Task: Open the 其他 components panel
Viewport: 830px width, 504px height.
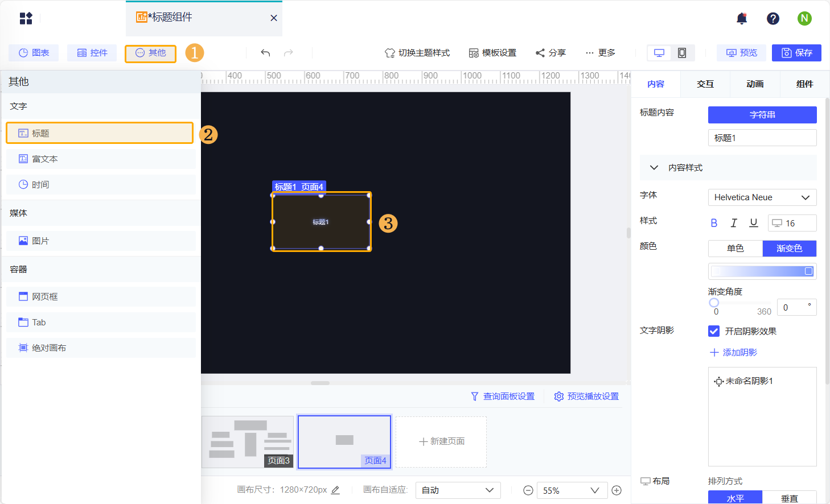Action: (150, 53)
